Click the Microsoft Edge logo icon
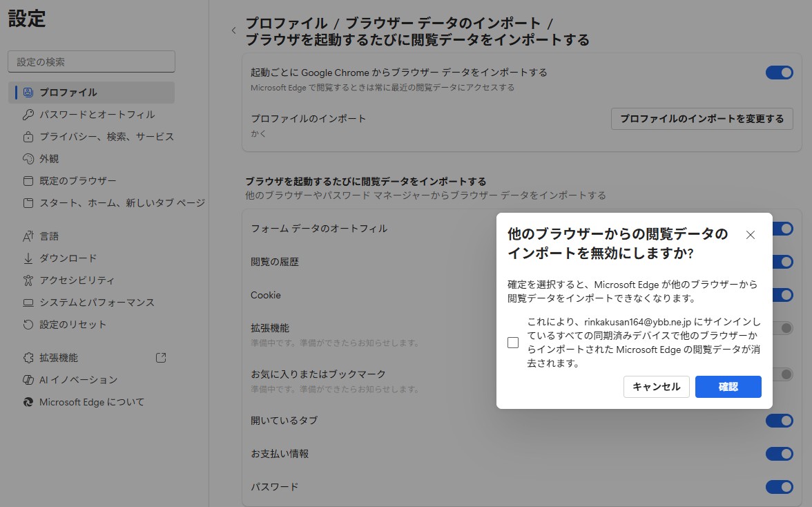The height and width of the screenshot is (507, 812). coord(28,402)
